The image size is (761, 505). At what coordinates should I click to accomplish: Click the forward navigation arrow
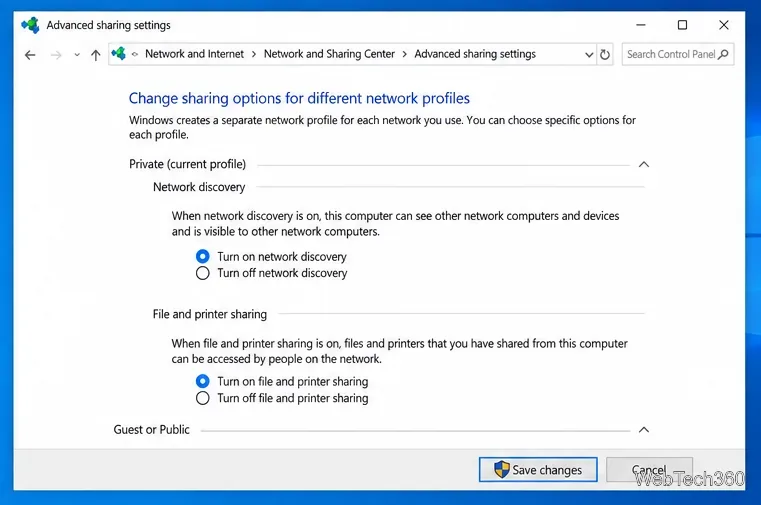56,55
